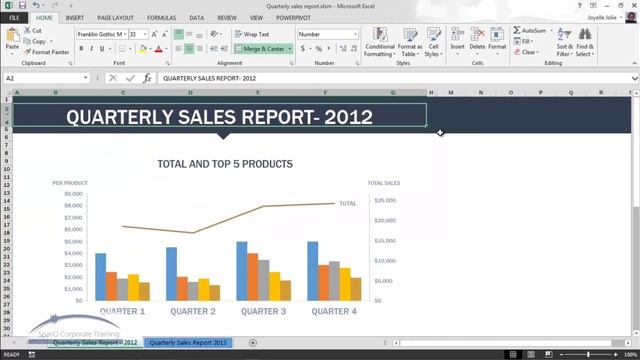Toggle Center horizontal alignment
The image size is (640, 360).
pyautogui.click(x=189, y=49)
